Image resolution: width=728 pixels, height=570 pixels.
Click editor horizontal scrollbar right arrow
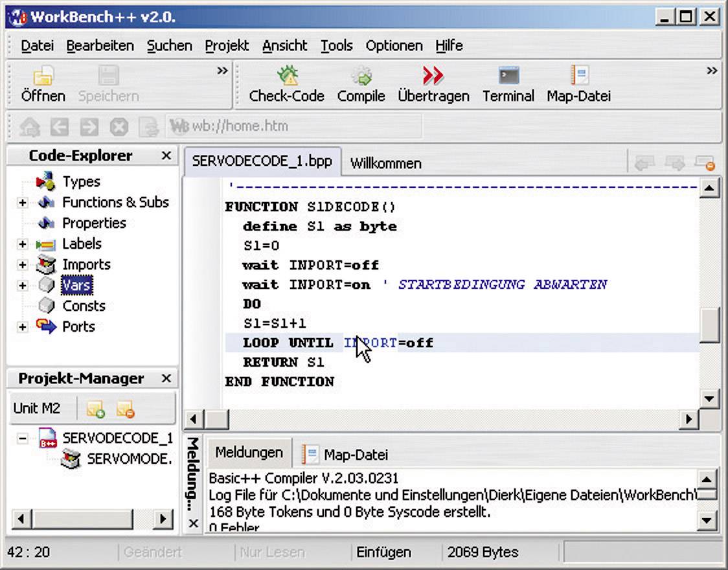(x=690, y=419)
